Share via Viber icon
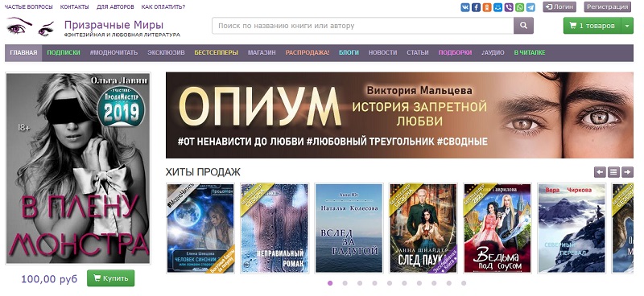This screenshot has width=644, height=296. coord(509,7)
